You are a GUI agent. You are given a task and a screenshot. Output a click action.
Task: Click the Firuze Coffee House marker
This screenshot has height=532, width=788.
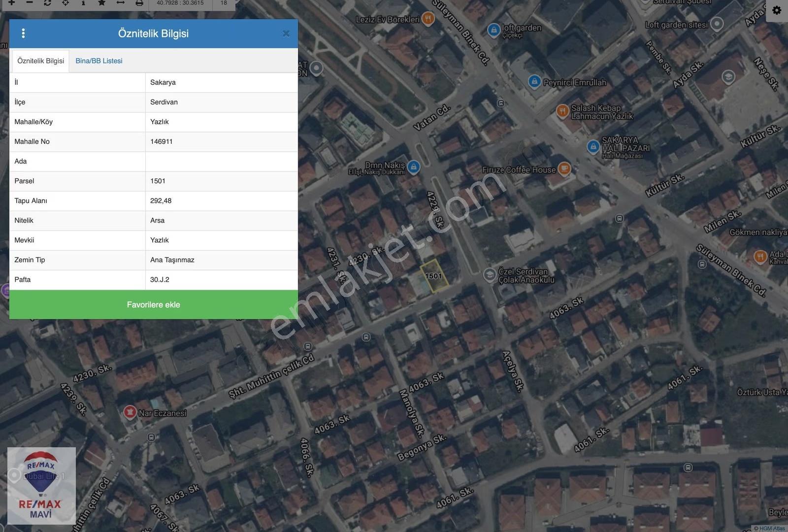pyautogui.click(x=564, y=169)
